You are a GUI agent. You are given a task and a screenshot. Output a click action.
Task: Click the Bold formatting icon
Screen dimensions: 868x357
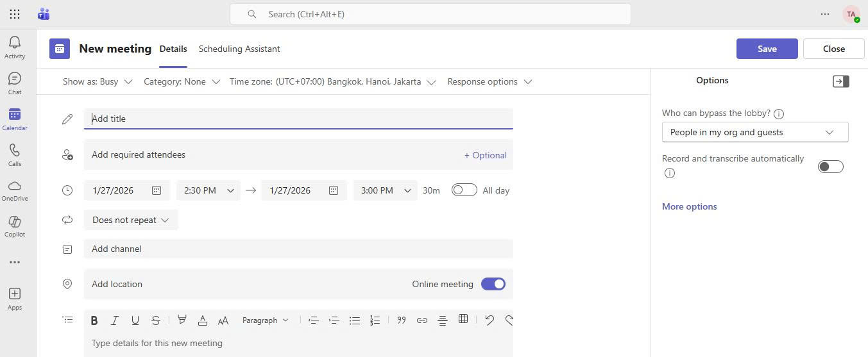94,320
